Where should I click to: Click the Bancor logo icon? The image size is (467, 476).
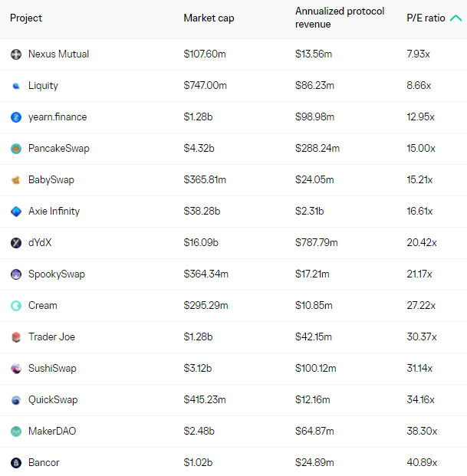(x=16, y=463)
